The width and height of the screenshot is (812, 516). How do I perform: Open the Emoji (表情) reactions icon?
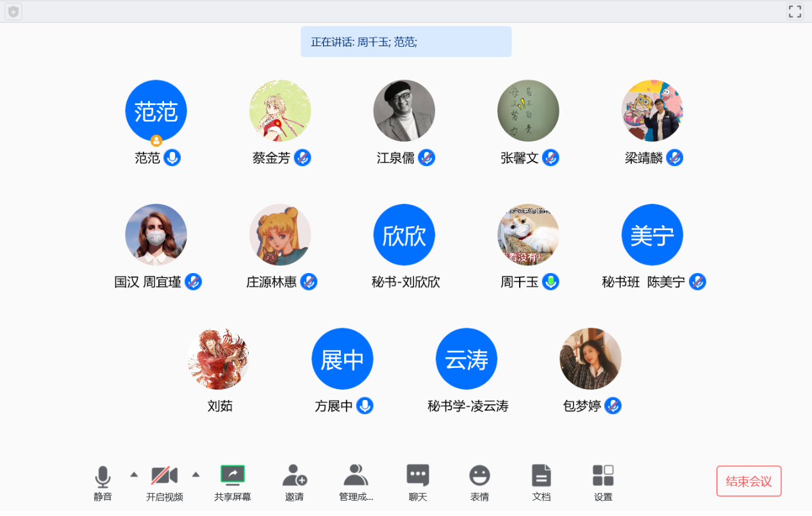click(479, 476)
